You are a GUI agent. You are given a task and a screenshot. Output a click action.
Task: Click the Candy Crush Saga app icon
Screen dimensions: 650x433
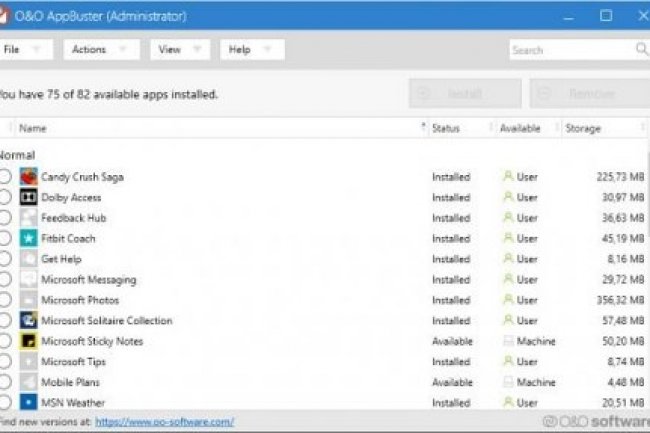[29, 177]
